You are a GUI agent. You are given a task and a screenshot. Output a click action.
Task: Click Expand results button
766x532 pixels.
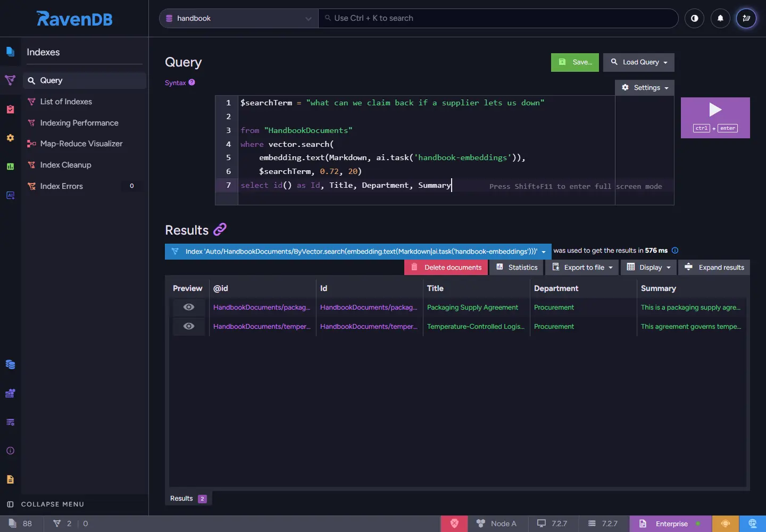click(714, 267)
